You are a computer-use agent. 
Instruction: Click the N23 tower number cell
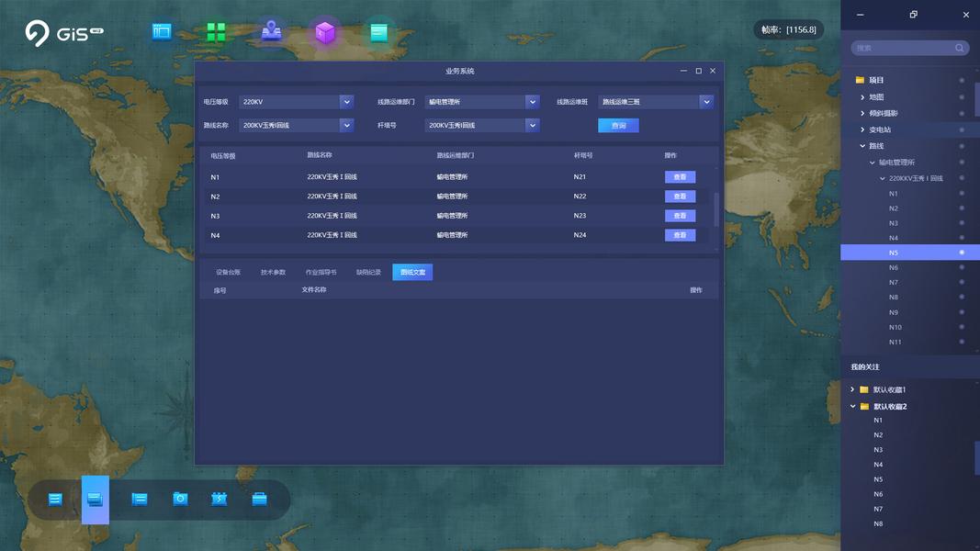click(x=580, y=216)
